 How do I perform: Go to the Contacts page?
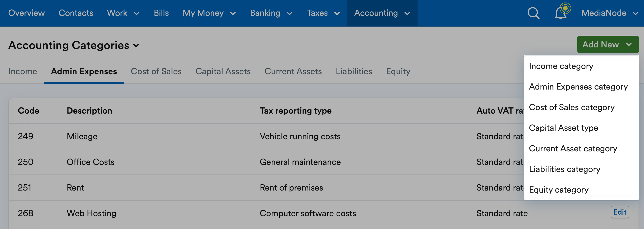76,13
